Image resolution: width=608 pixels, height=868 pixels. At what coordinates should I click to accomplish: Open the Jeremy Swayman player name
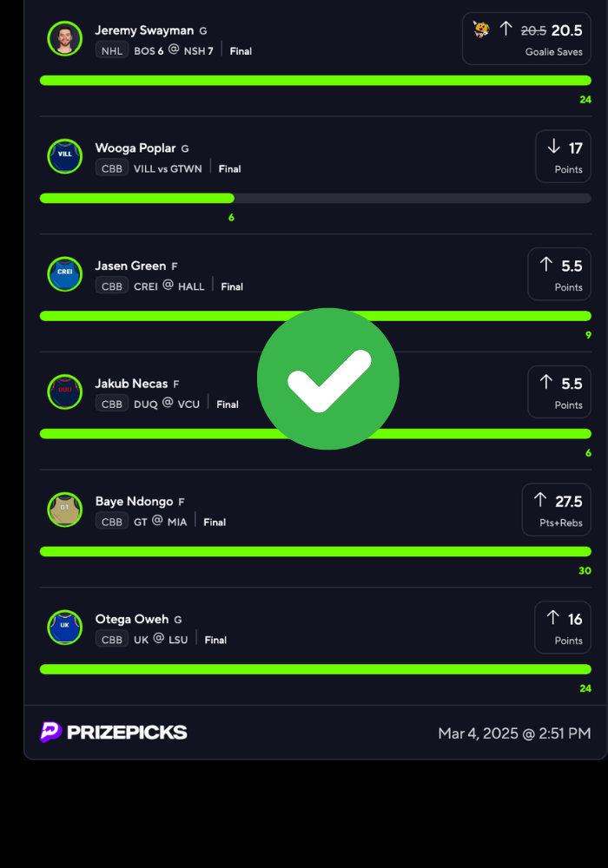point(144,30)
